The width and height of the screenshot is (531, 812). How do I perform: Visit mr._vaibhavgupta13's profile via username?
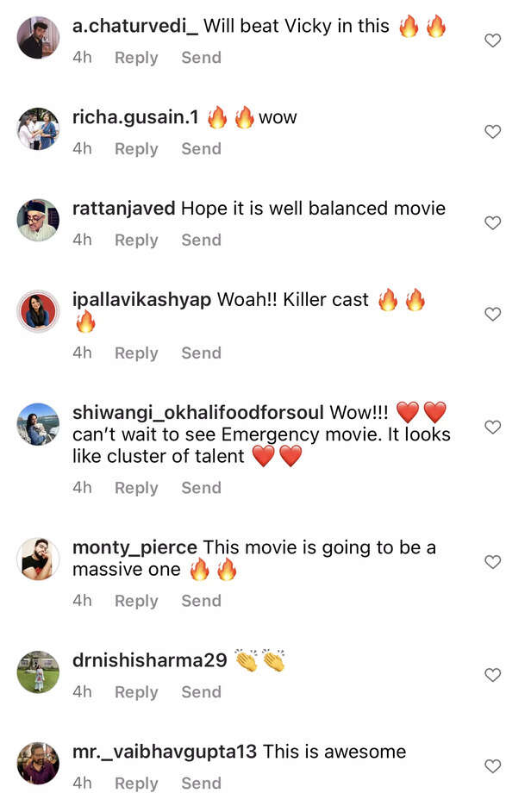pyautogui.click(x=165, y=752)
